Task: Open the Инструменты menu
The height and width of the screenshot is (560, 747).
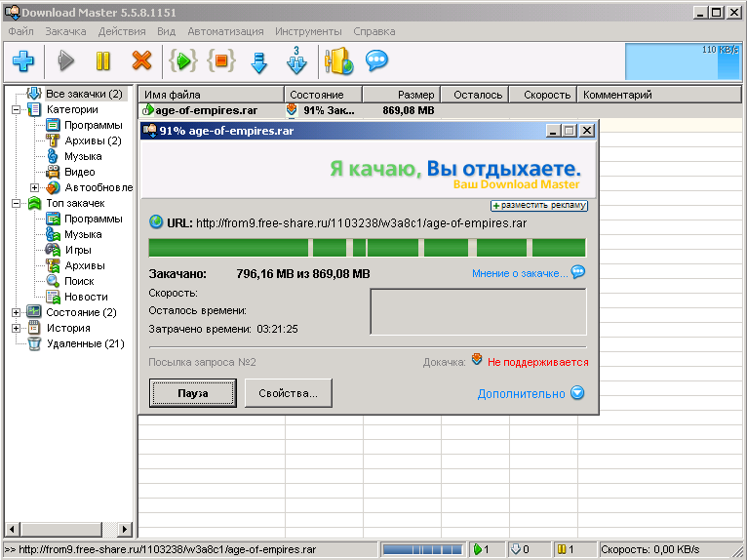Action: click(308, 31)
